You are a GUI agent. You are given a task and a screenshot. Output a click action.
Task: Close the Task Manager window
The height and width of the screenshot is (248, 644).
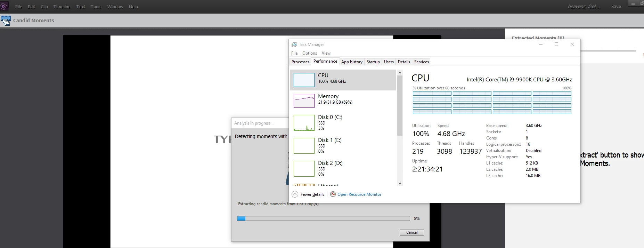pos(572,45)
